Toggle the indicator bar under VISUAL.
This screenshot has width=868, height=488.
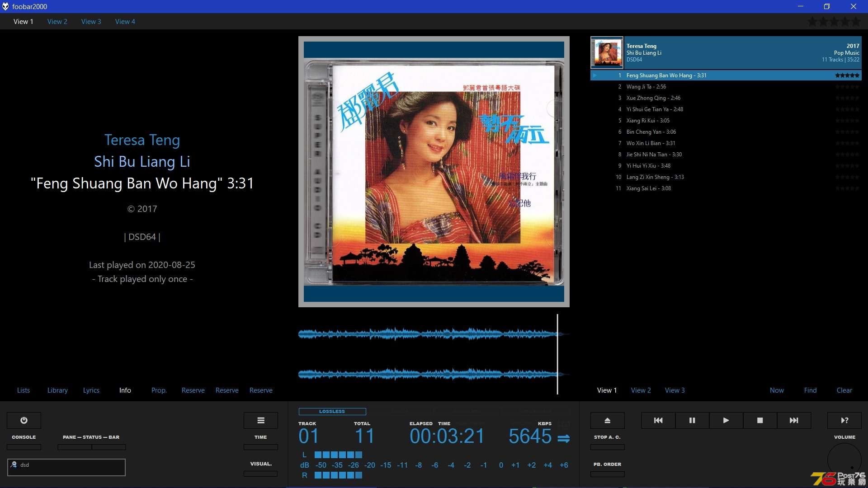click(x=261, y=474)
